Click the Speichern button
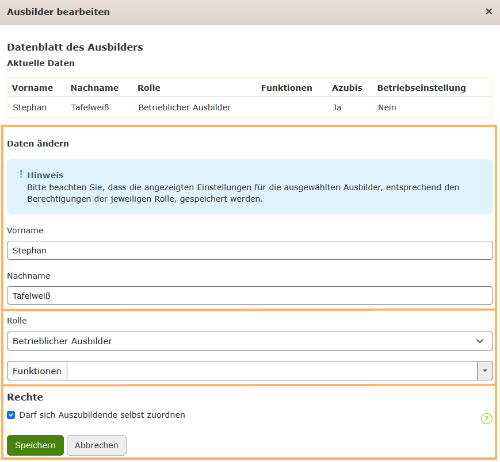Viewport: 500px width, 462px height. [x=35, y=445]
